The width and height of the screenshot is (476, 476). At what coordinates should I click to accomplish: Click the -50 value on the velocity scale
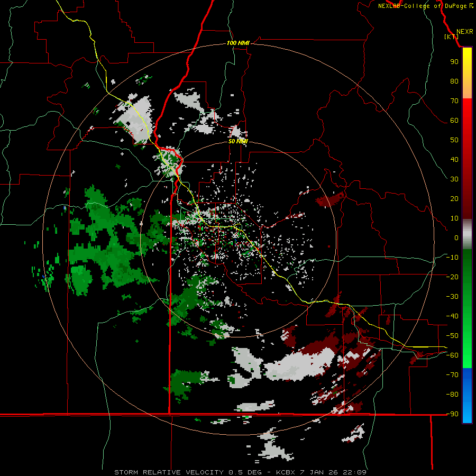coord(452,336)
